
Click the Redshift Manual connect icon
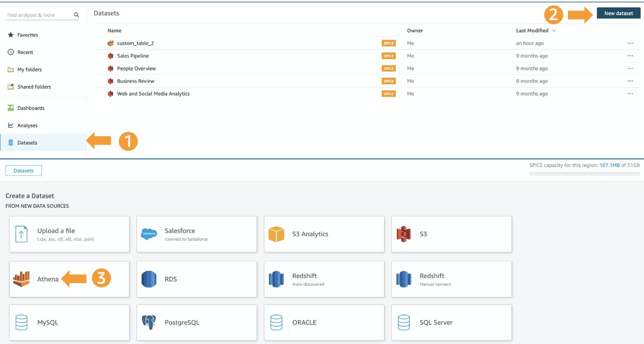click(x=404, y=279)
